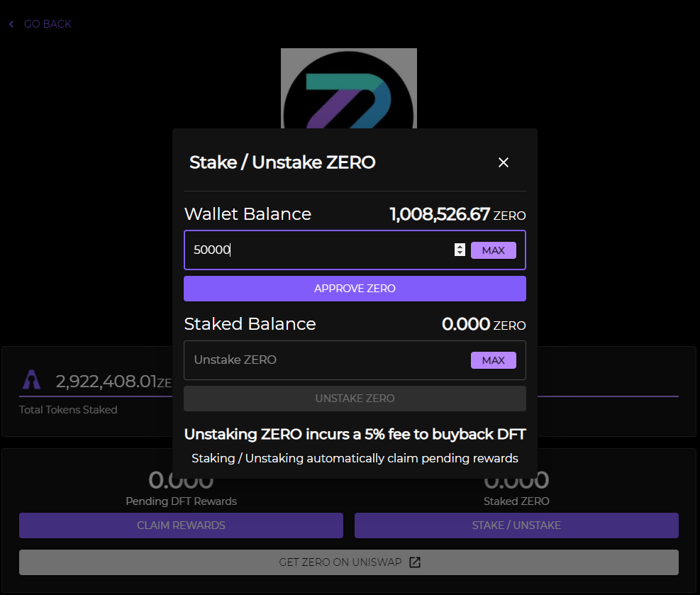This screenshot has width=700, height=595.
Task: Click the purple DFT logo icon
Action: coord(31,381)
